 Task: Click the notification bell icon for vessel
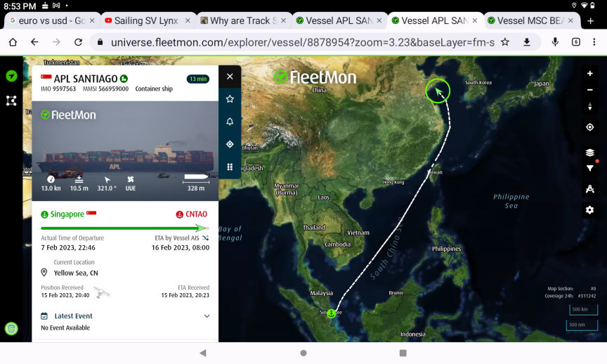tap(230, 122)
